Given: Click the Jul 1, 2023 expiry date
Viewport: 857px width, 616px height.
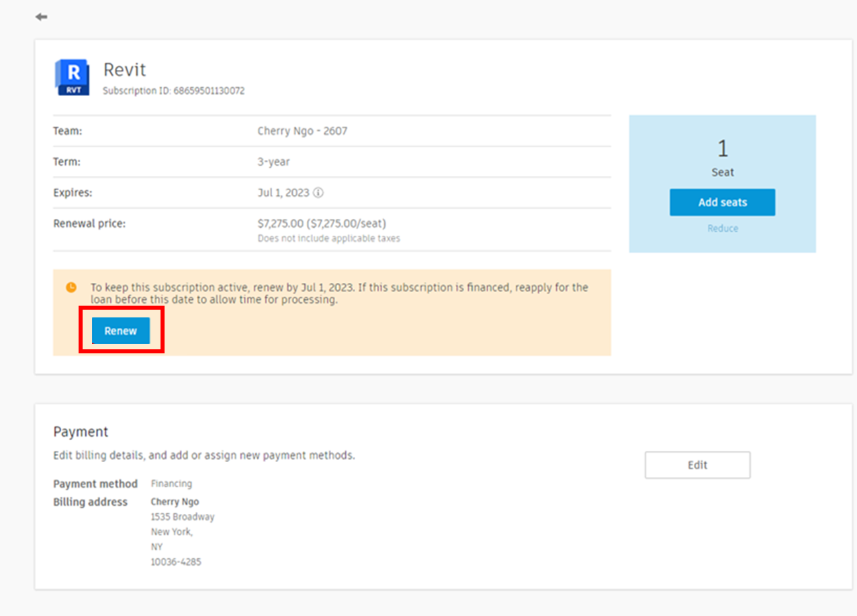Looking at the screenshot, I should (283, 193).
